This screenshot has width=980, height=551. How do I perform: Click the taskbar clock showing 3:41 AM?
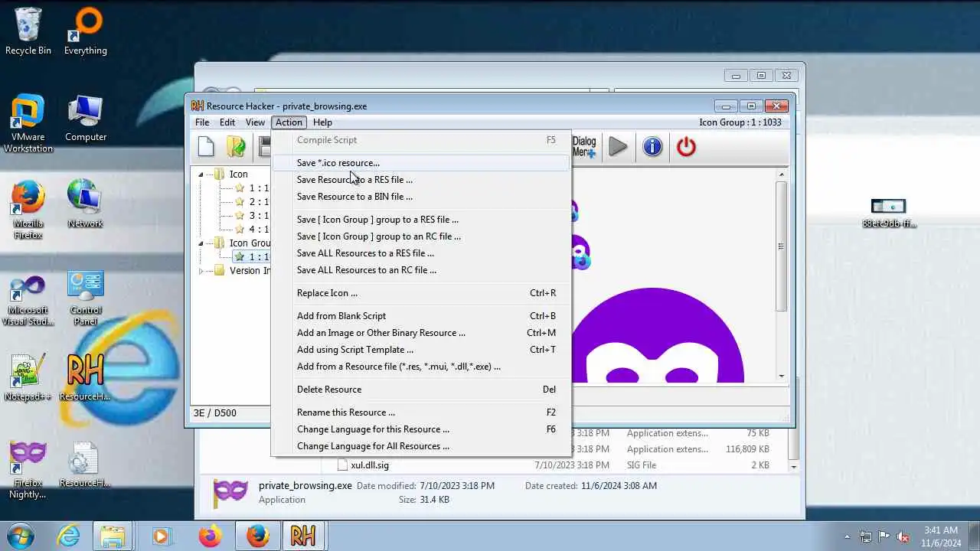click(x=941, y=536)
